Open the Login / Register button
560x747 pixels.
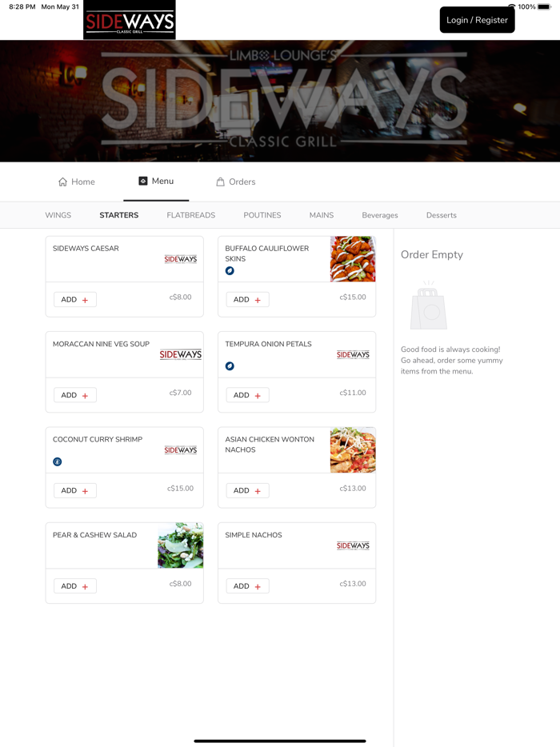(477, 20)
